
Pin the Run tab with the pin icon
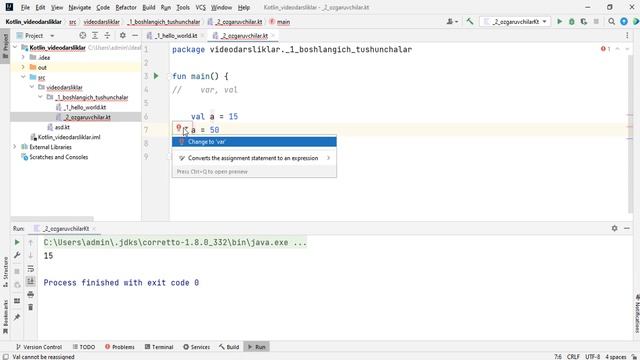tap(17, 317)
